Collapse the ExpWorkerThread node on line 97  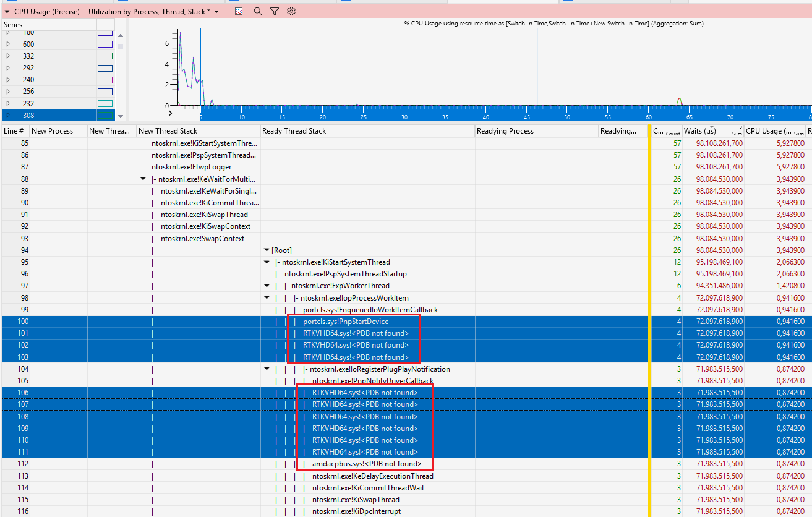coord(267,286)
